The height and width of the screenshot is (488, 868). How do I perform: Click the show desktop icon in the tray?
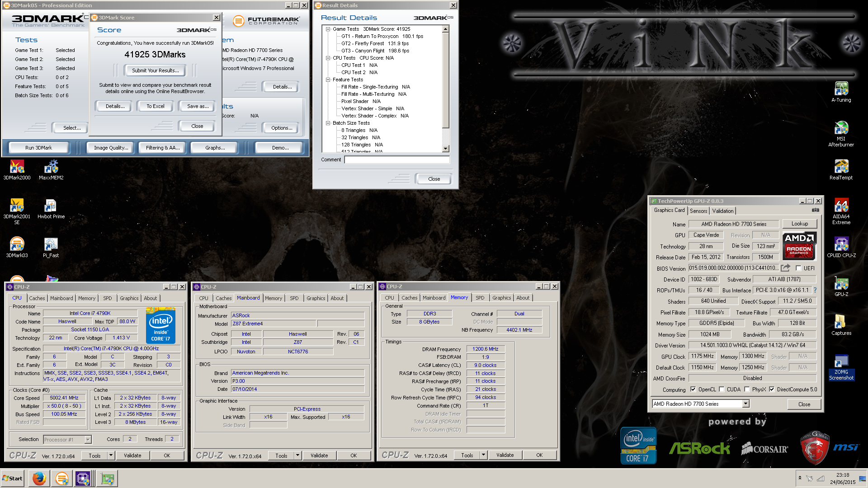(863, 478)
